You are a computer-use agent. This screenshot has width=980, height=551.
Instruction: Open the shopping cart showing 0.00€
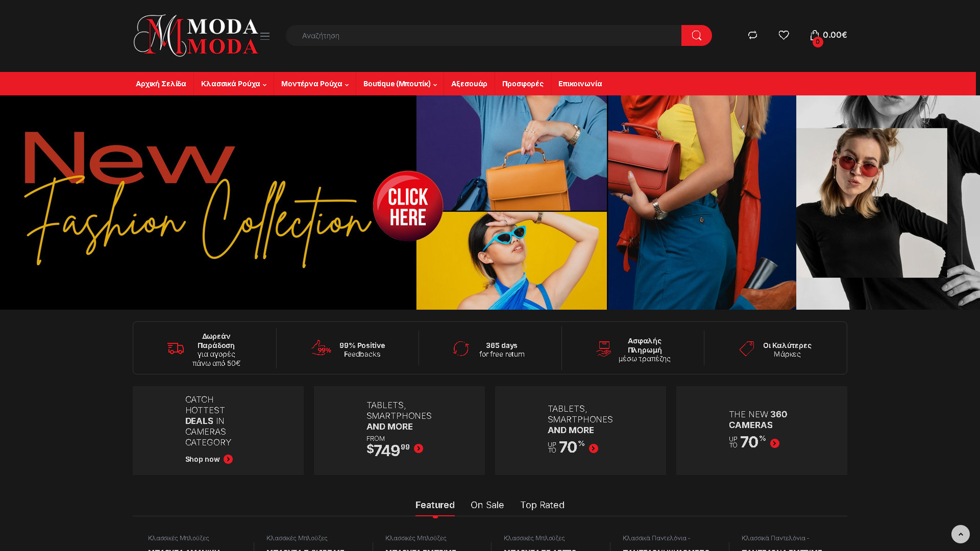tap(828, 36)
